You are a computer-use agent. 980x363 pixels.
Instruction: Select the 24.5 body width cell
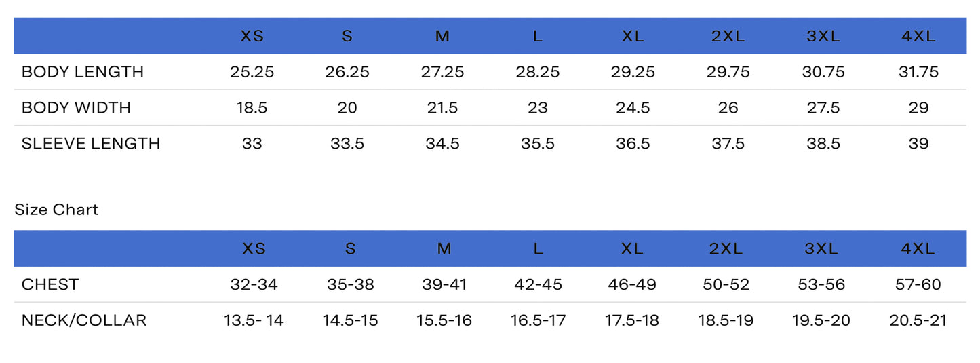632,108
